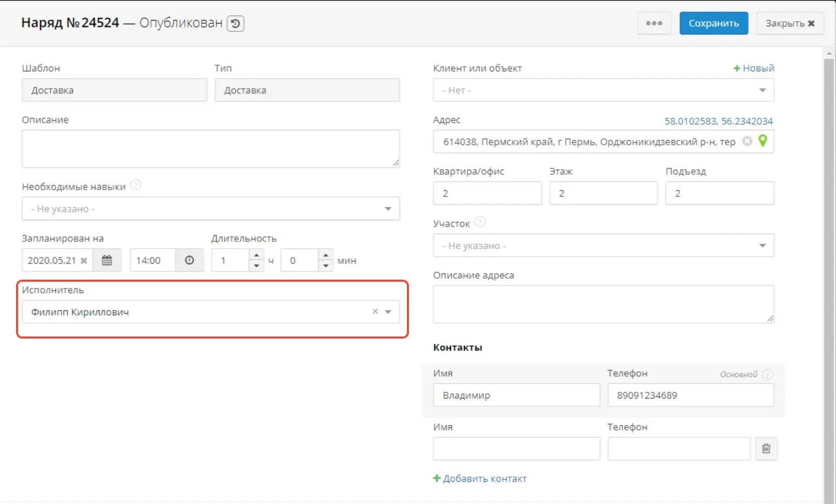Decrease duration minutes with down arrow
836x504 pixels.
326,266
